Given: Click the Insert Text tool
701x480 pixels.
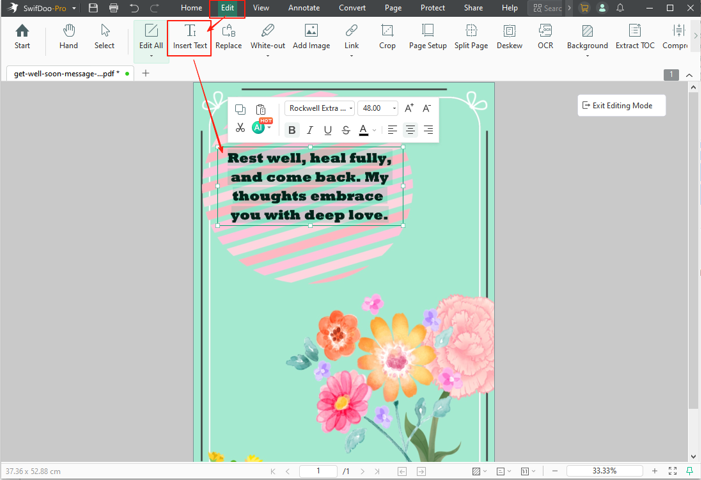Looking at the screenshot, I should coord(190,37).
